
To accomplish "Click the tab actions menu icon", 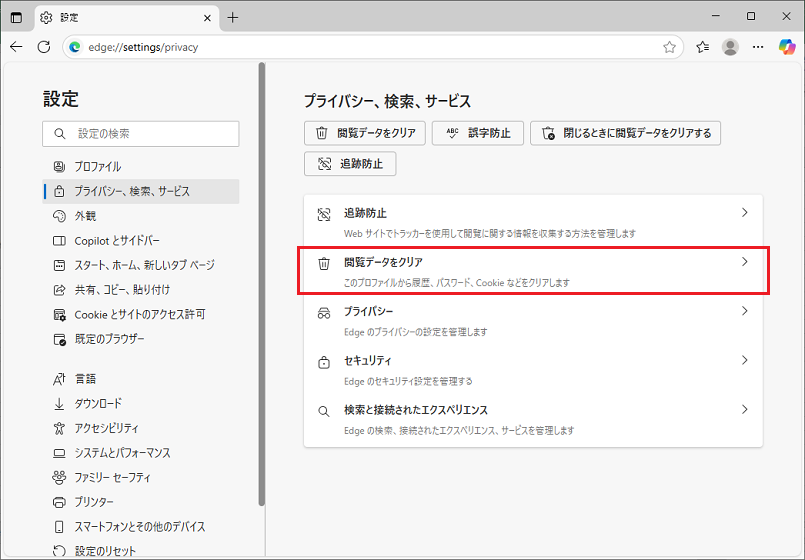I will [16, 17].
